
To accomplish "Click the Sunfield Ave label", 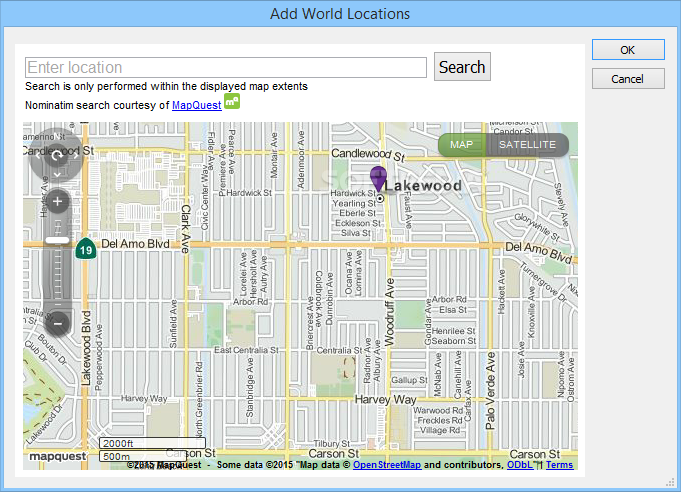I will coord(173,324).
